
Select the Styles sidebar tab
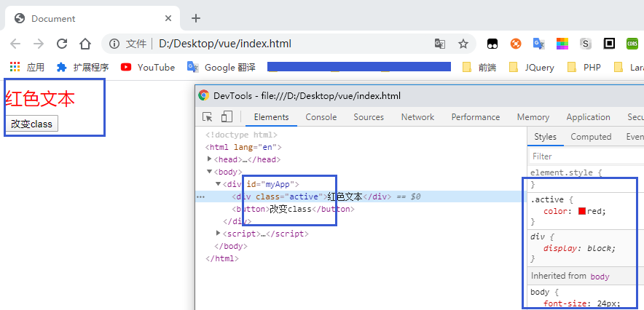tap(546, 137)
